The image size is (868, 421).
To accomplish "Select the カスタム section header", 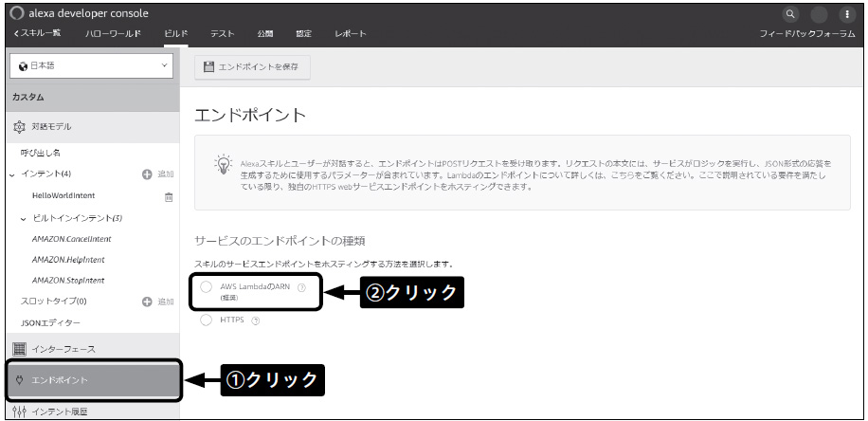I will tap(93, 98).
